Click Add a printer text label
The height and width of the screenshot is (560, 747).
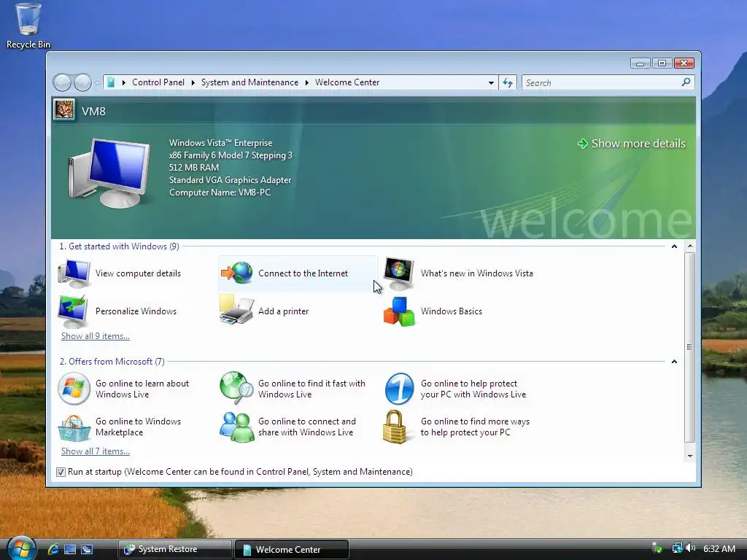284,311
